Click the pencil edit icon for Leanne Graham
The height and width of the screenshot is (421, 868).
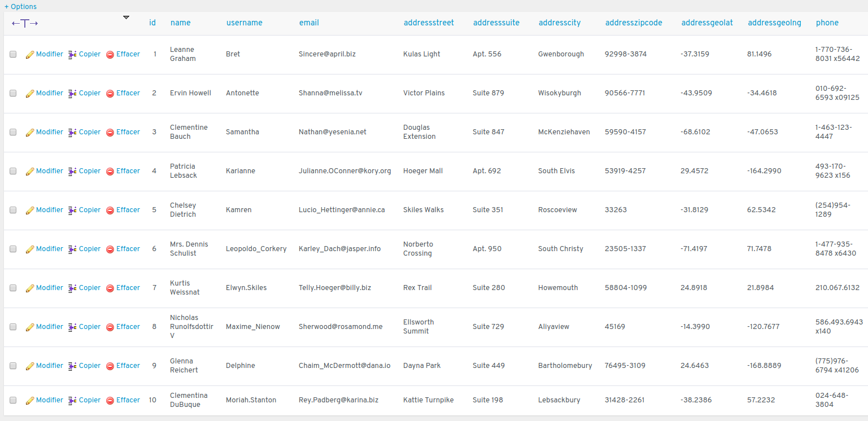30,55
